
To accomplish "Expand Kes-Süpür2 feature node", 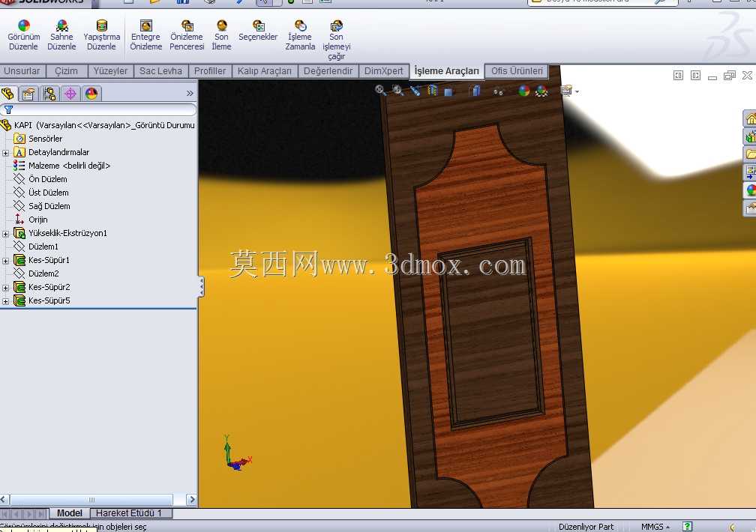I will click(x=6, y=288).
